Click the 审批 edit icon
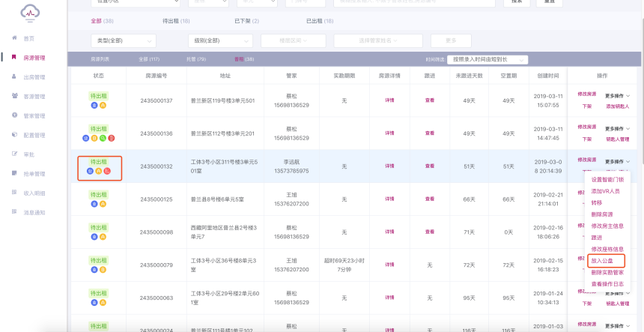This screenshot has height=332, width=644. (14, 154)
